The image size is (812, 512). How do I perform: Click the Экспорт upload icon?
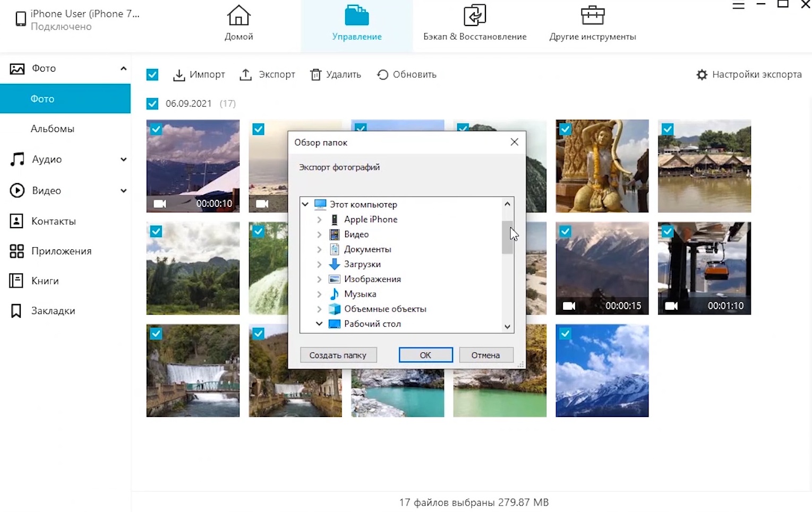(x=245, y=75)
